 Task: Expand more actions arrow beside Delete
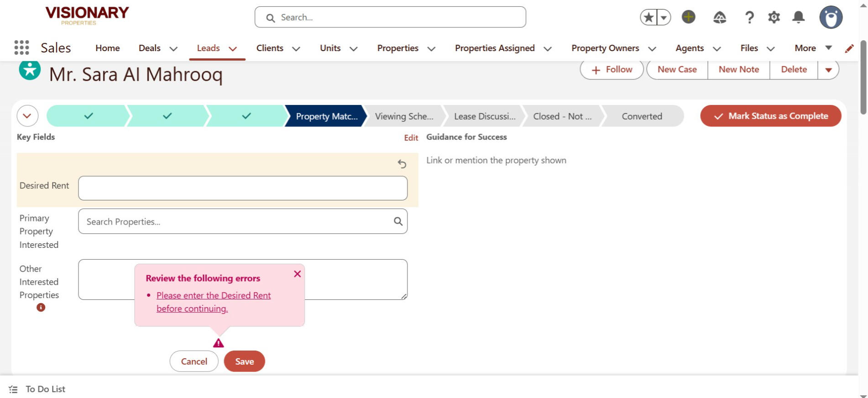[x=828, y=70]
